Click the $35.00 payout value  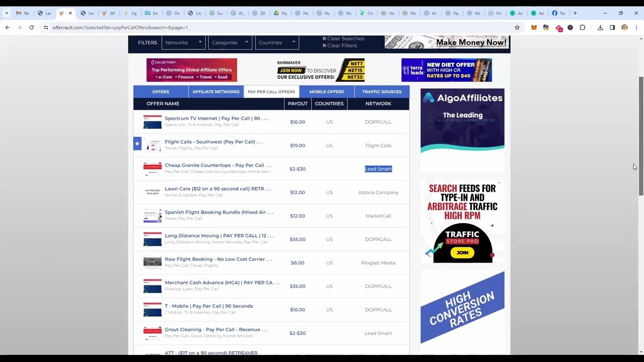pos(297,286)
